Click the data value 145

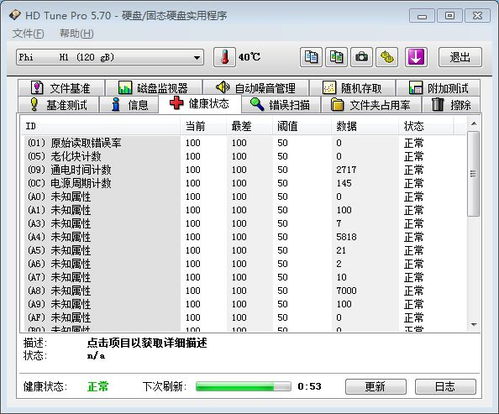344,183
